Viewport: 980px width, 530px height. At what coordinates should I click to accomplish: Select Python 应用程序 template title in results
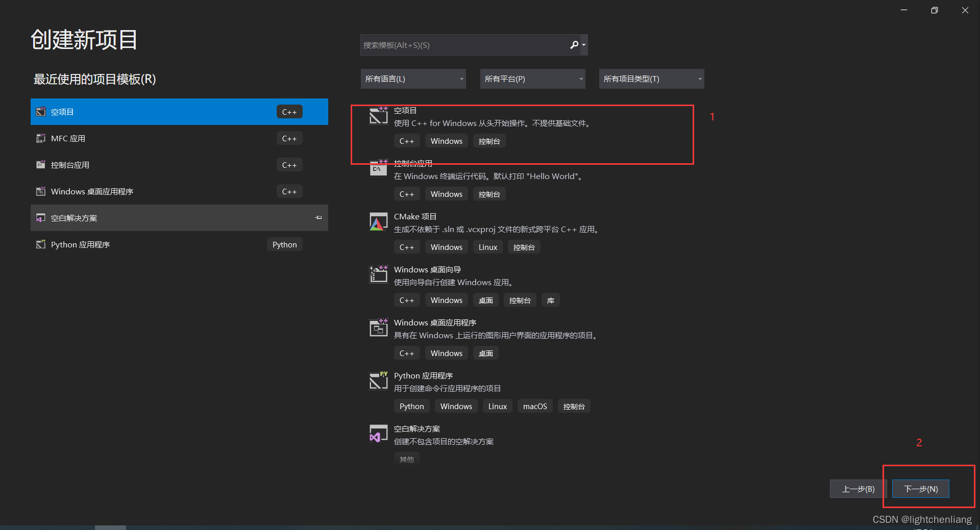pos(423,375)
